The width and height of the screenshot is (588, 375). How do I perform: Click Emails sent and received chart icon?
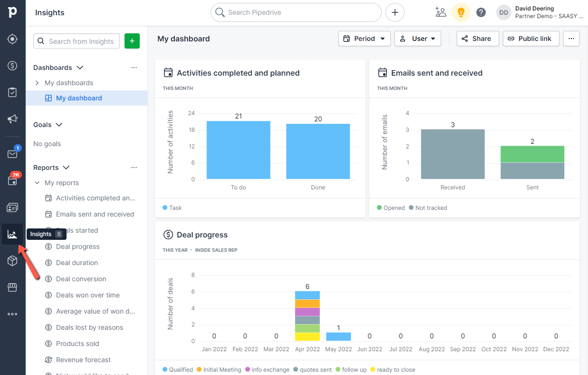click(382, 73)
